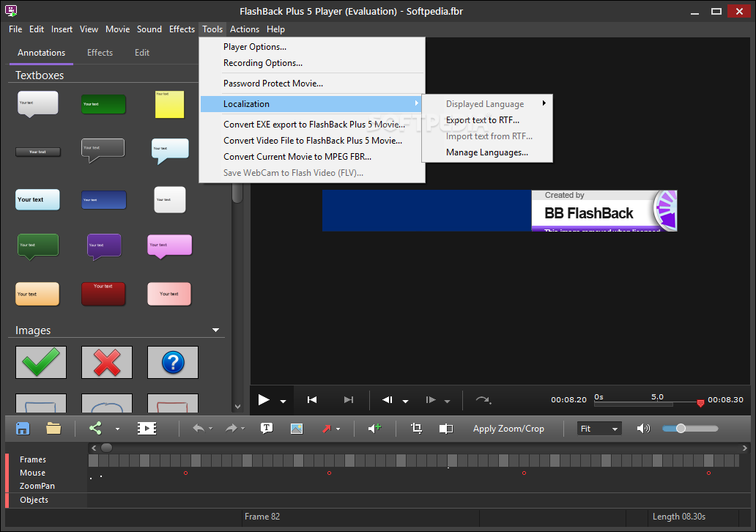Select the red X image
This screenshot has width=756, height=532.
coord(106,362)
